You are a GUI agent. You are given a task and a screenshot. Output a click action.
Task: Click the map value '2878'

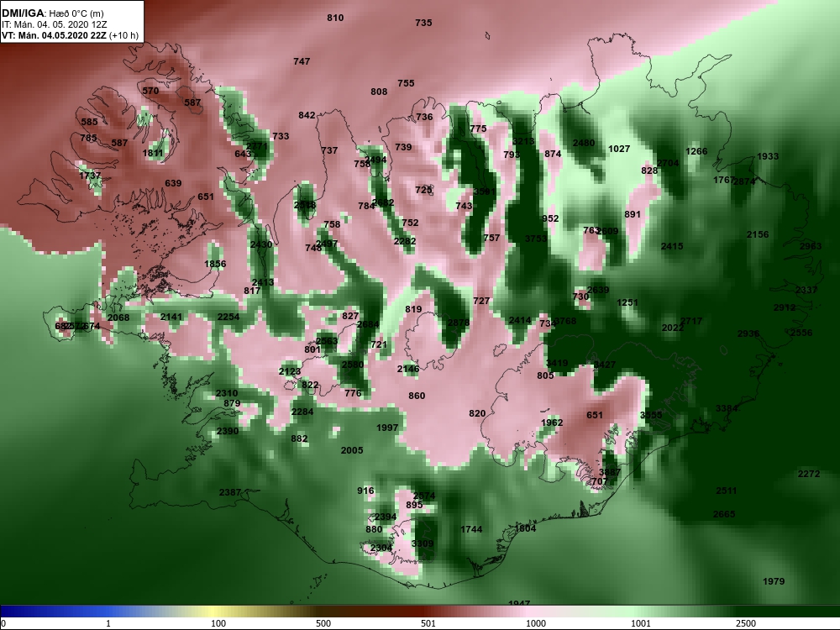tap(459, 323)
